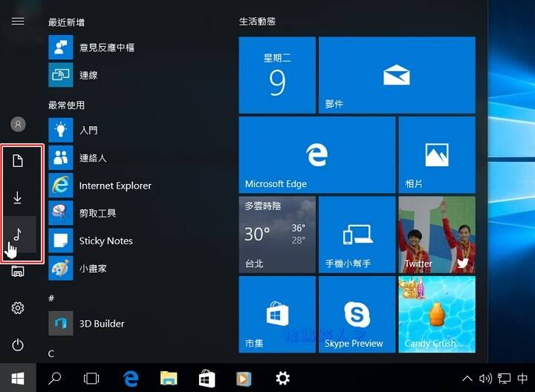Screen dimensions: 535x392
Task: Launch Edge from the taskbar
Action: pos(131,379)
